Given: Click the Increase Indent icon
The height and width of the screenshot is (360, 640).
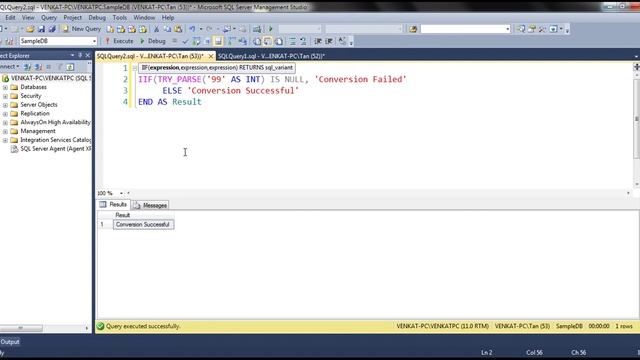Looking at the screenshot, I should [329, 41].
